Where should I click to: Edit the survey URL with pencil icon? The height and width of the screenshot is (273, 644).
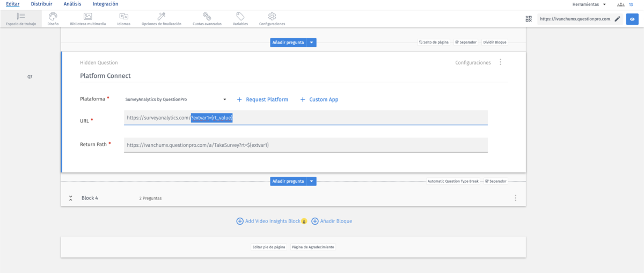[617, 19]
